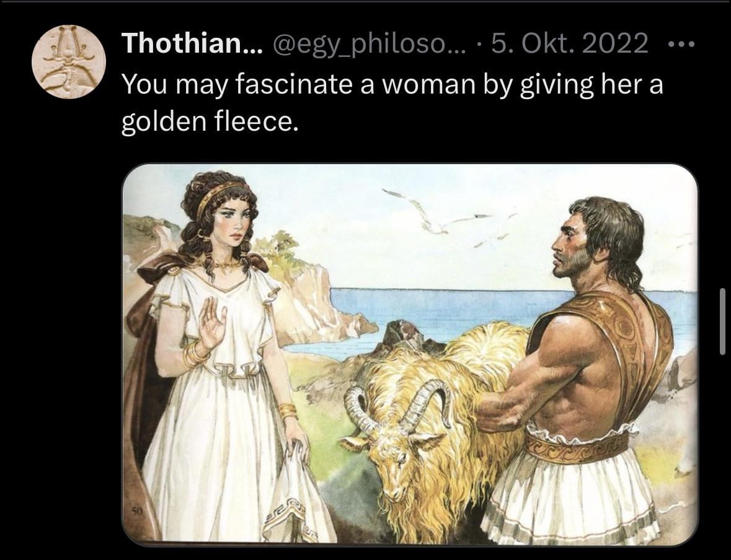Open the three-dot more options menu

[681, 45]
